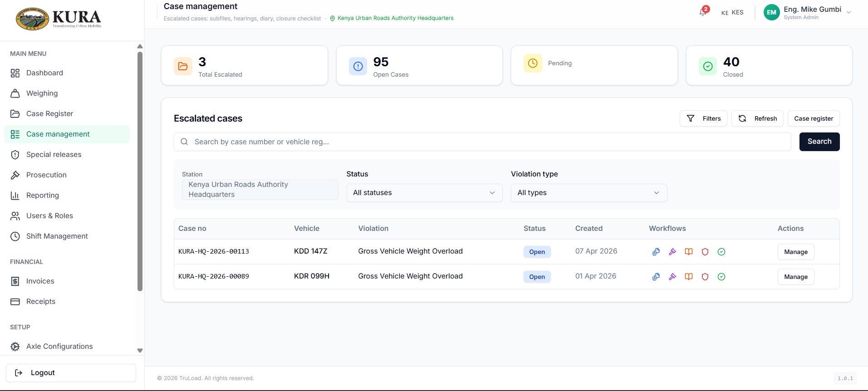Click case number KURA-HQ-2026-00089
The image size is (868, 391).
pyautogui.click(x=214, y=276)
